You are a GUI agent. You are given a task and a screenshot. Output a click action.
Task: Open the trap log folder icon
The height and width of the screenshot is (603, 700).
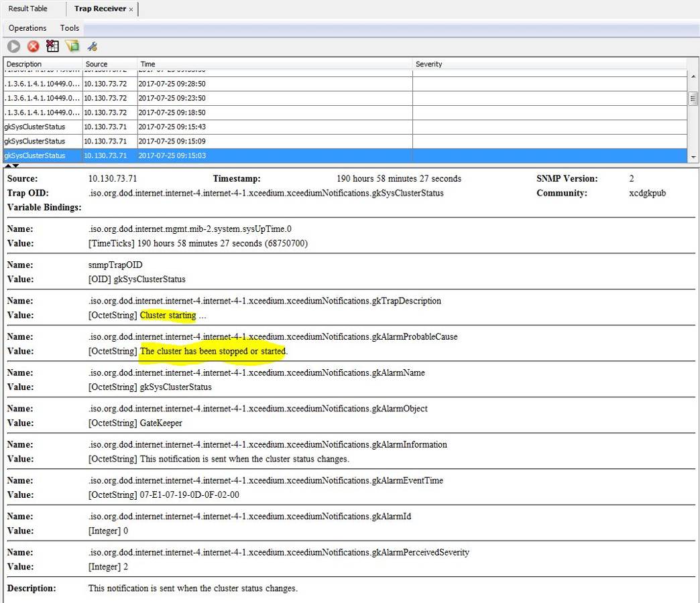tap(72, 46)
